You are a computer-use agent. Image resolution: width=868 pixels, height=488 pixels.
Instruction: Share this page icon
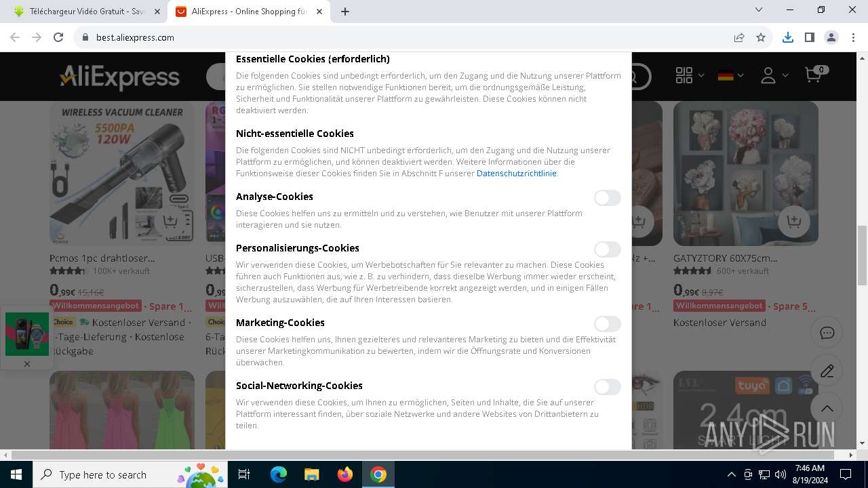(x=739, y=37)
